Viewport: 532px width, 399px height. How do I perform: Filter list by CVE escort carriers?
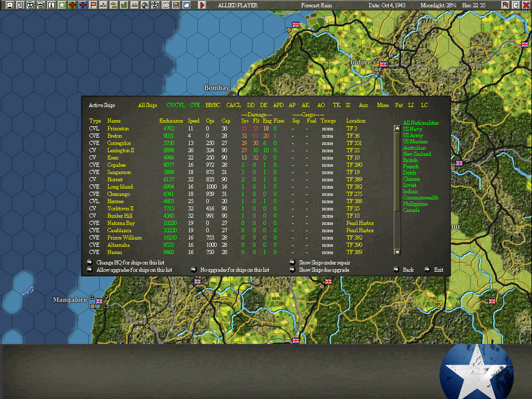click(x=195, y=105)
